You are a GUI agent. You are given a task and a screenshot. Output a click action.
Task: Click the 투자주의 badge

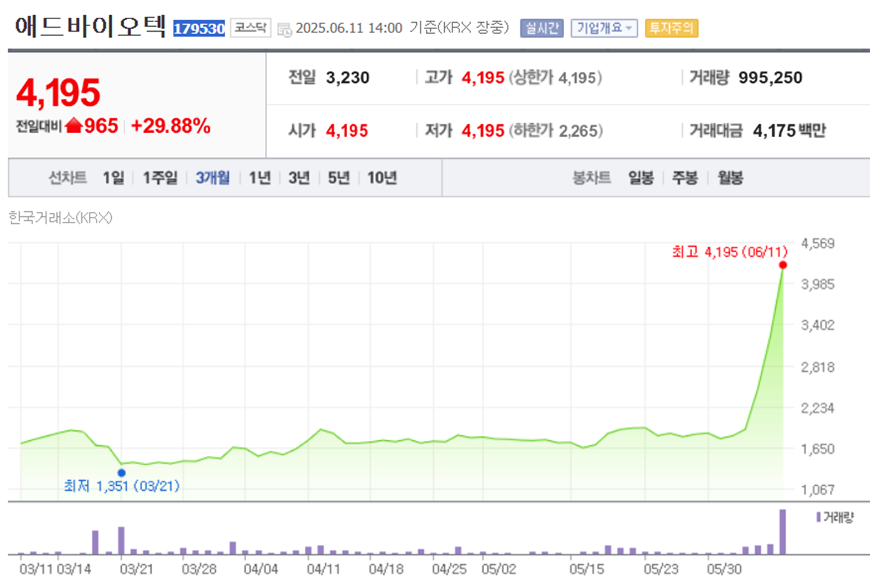[x=671, y=28]
